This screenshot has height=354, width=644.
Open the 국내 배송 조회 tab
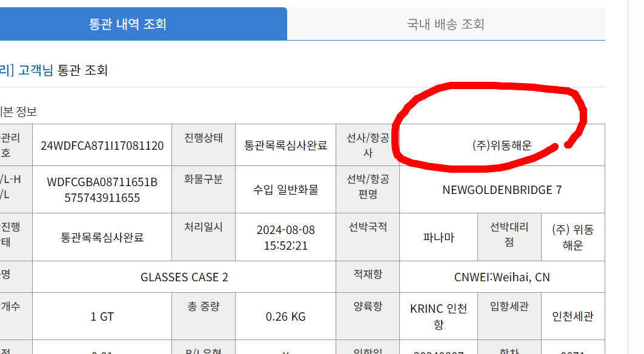(x=446, y=24)
